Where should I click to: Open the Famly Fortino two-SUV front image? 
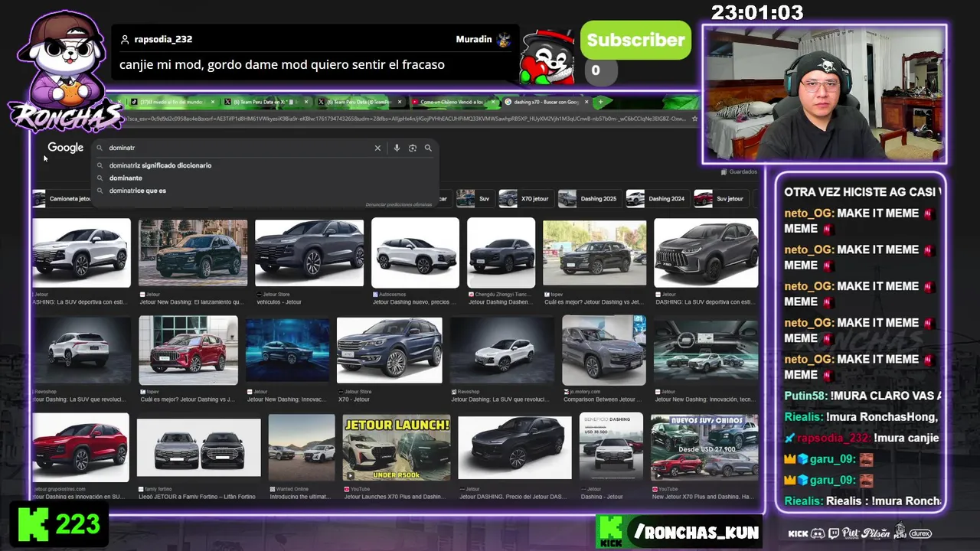tap(198, 448)
